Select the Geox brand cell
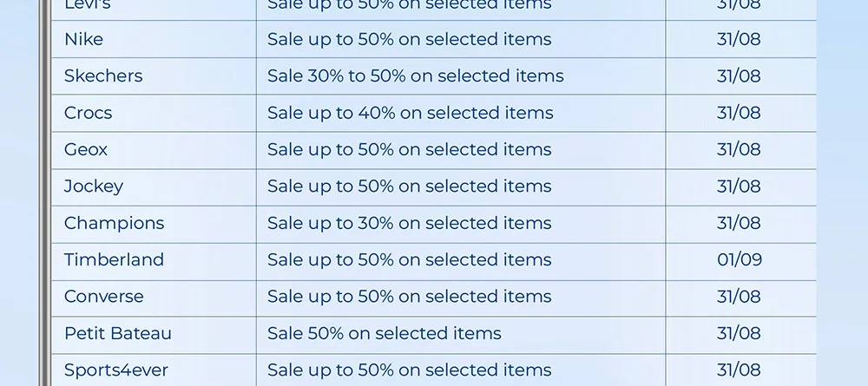 tap(86, 149)
